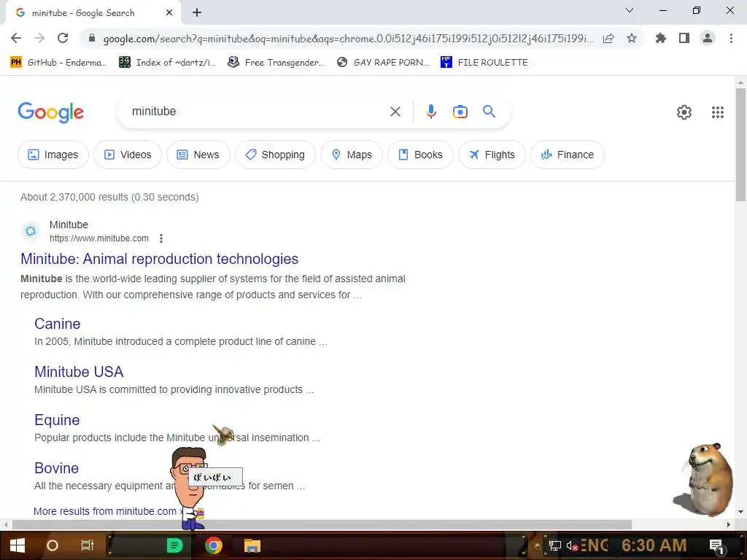Clear the search box with the X icon
This screenshot has width=747, height=560.
pos(395,112)
